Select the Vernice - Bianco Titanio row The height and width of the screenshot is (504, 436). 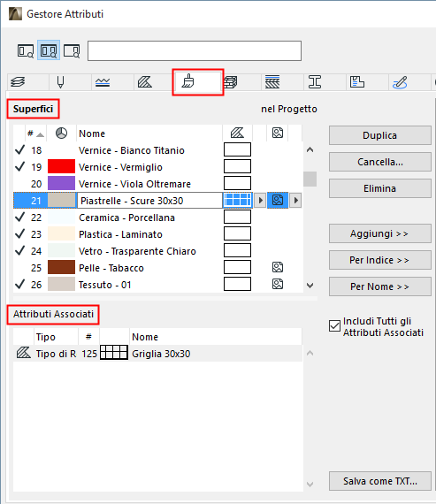[x=158, y=150]
